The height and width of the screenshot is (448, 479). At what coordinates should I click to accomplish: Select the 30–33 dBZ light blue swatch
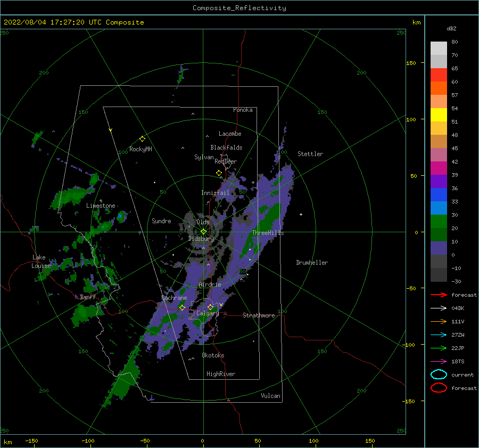439,208
